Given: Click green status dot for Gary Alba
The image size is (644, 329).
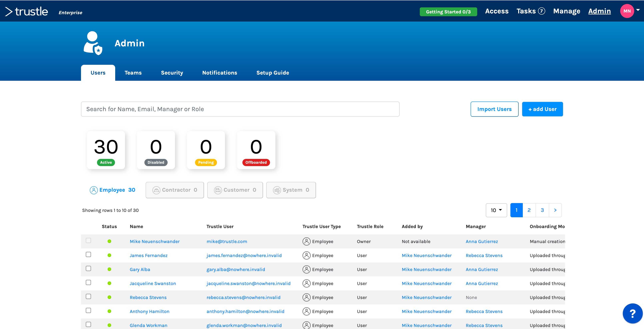Looking at the screenshot, I should pyautogui.click(x=109, y=269).
